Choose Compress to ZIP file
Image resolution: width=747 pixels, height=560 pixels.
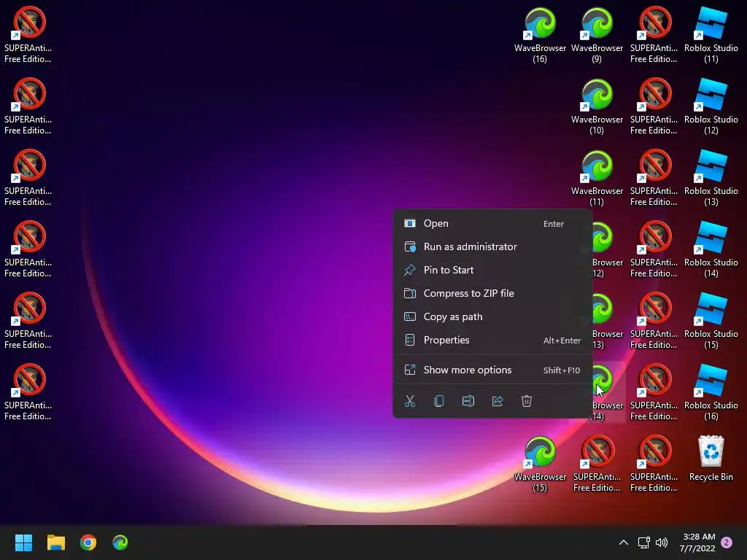click(492, 293)
